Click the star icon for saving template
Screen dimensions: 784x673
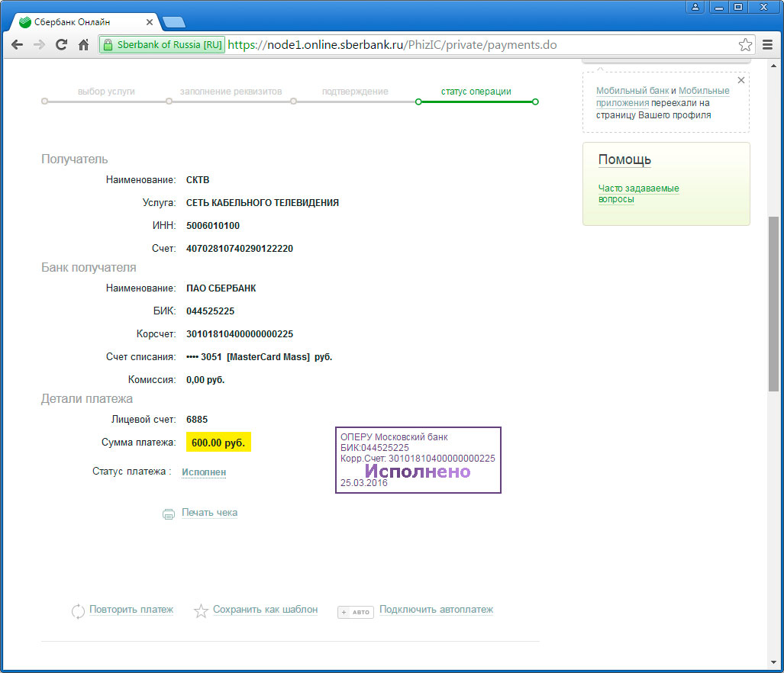(201, 610)
